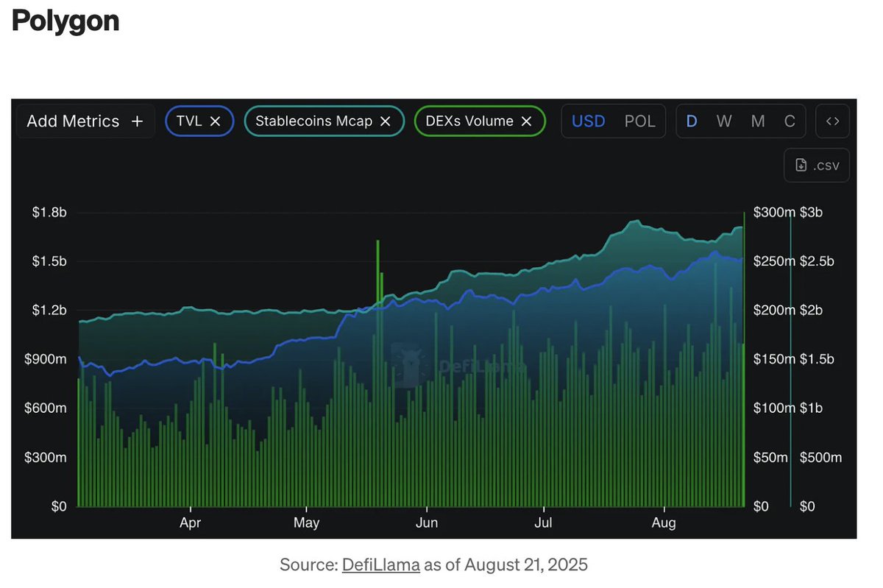The height and width of the screenshot is (588, 883).
Task: Click the $250m right axis label
Action: (x=775, y=261)
